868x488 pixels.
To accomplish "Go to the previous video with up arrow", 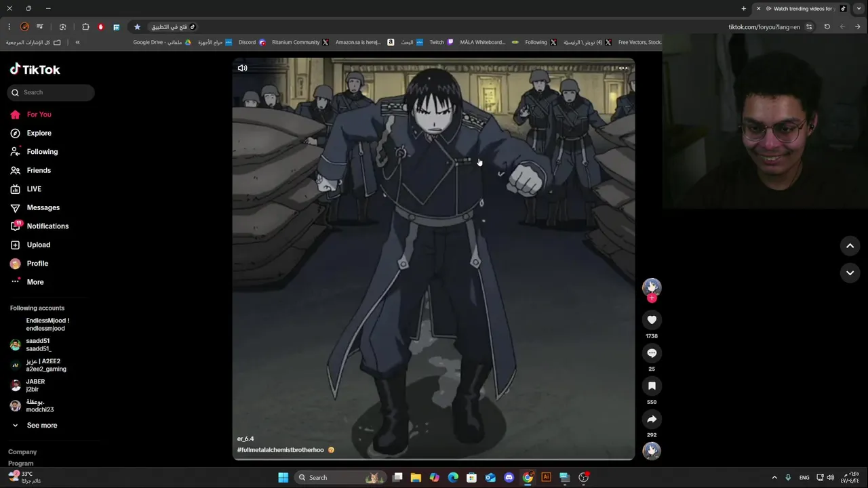I will 850,246.
